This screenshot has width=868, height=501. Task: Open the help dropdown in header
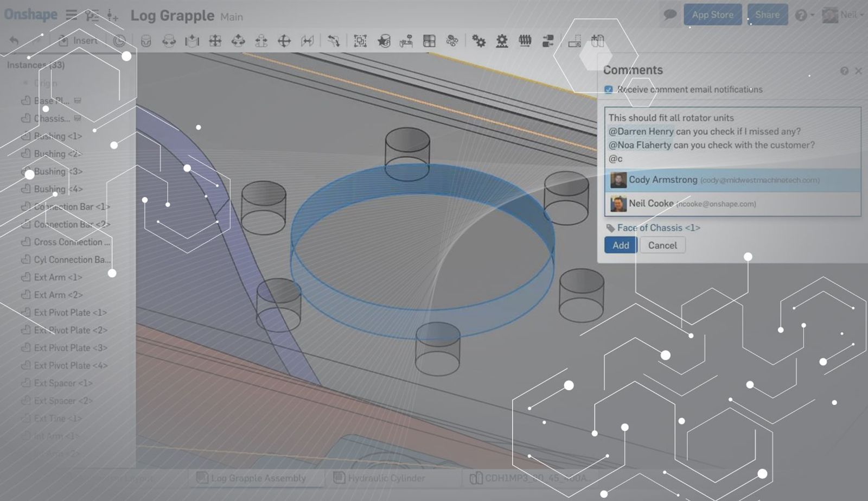click(804, 15)
